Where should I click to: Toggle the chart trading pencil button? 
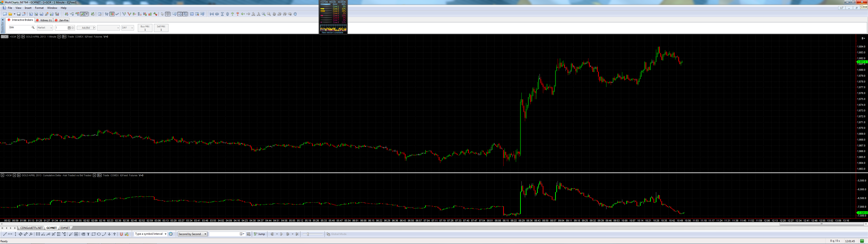[x=83, y=14]
